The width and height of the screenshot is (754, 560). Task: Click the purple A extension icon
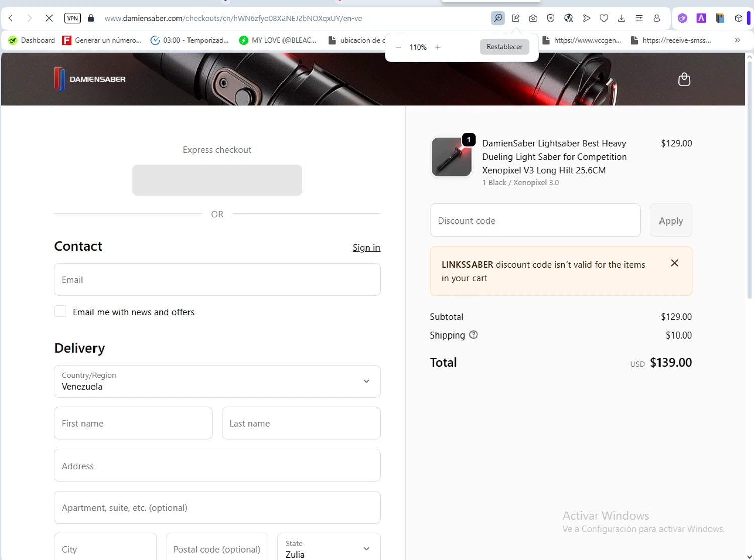(701, 18)
